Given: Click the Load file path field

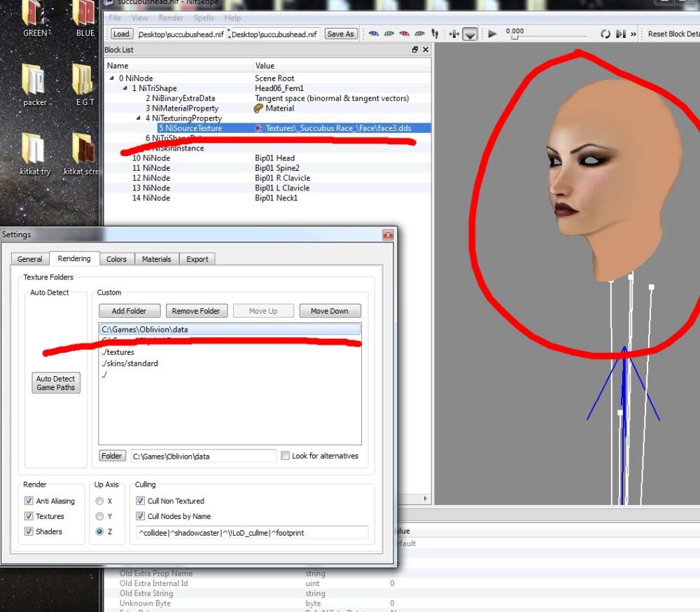Looking at the screenshot, I should click(181, 34).
